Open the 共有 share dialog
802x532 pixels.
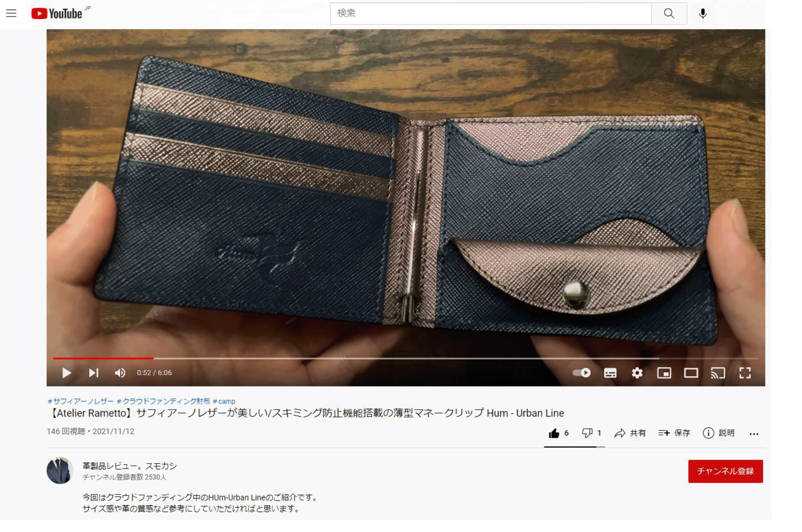tap(630, 433)
